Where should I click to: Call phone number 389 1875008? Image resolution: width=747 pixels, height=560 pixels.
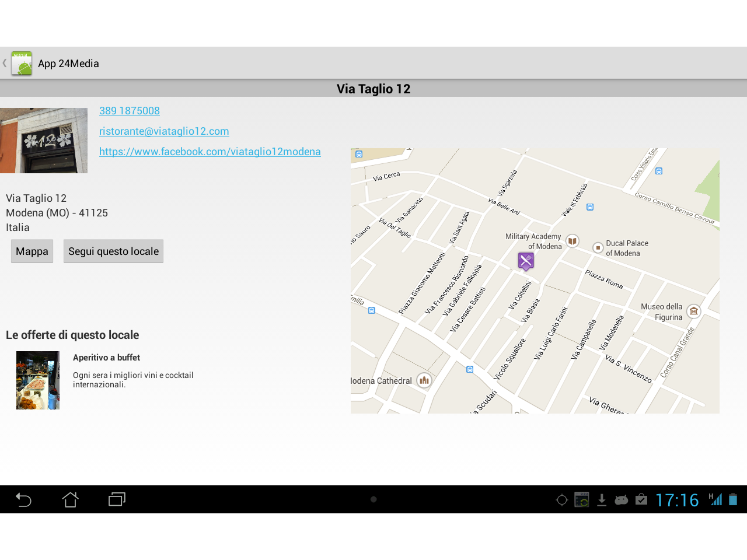(130, 111)
